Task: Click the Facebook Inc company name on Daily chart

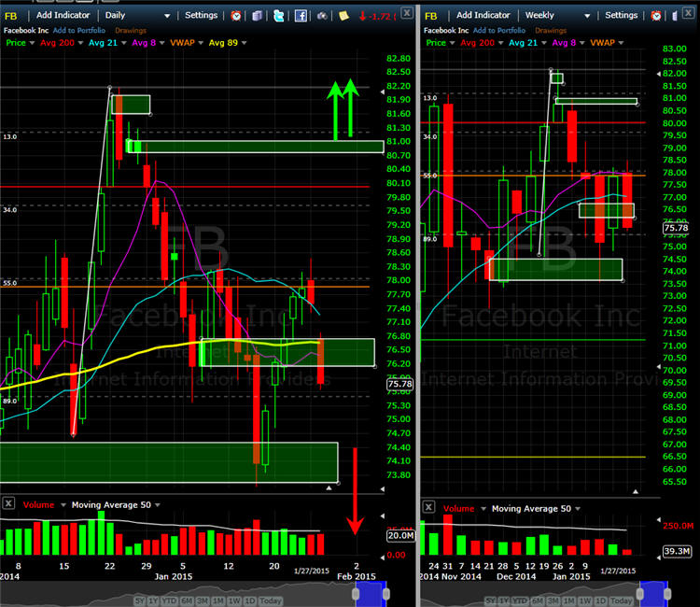Action: tap(26, 31)
